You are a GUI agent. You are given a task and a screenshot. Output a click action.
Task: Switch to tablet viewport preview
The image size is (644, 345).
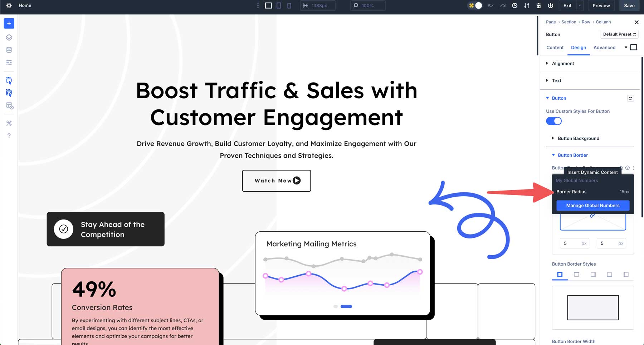(x=278, y=5)
